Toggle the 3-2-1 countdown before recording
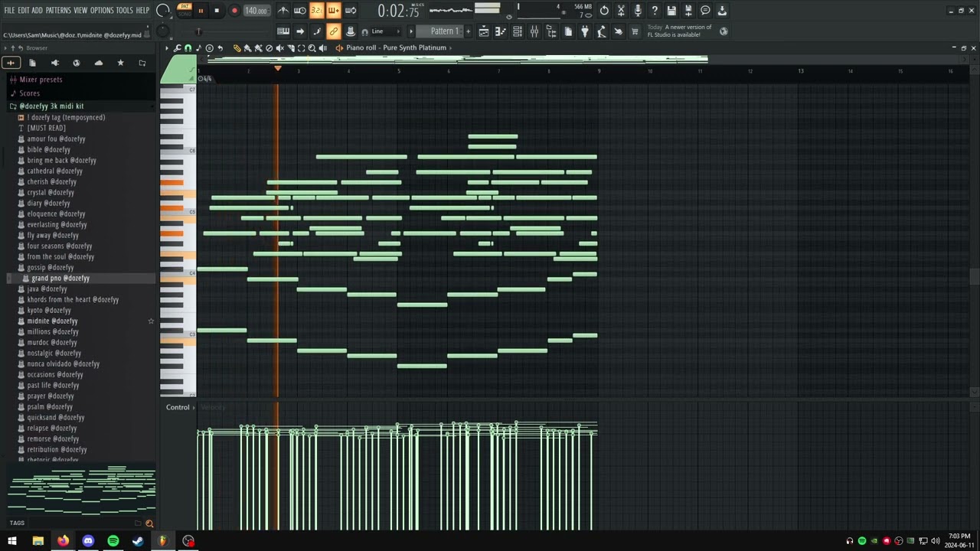The image size is (980, 551). tap(316, 11)
